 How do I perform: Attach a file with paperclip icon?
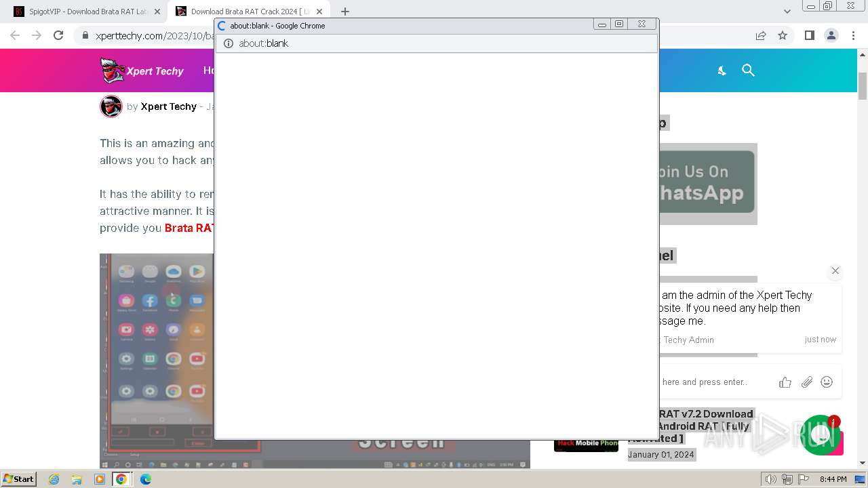(806, 382)
